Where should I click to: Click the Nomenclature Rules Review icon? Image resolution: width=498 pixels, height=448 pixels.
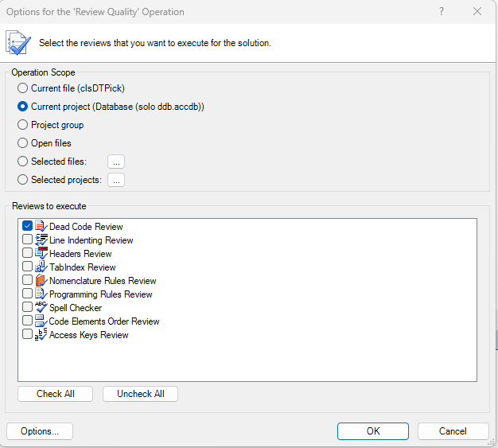41,281
